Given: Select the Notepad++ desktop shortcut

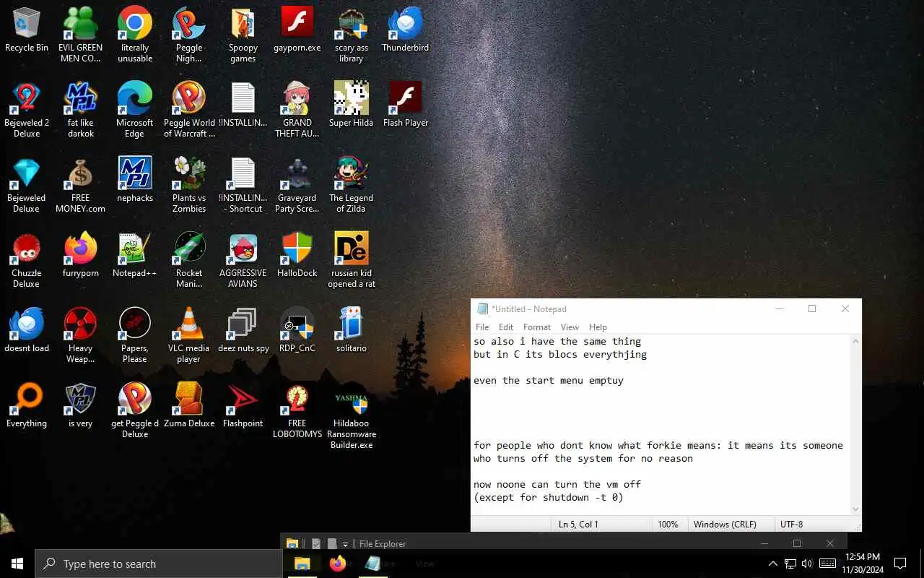Looking at the screenshot, I should pyautogui.click(x=135, y=255).
